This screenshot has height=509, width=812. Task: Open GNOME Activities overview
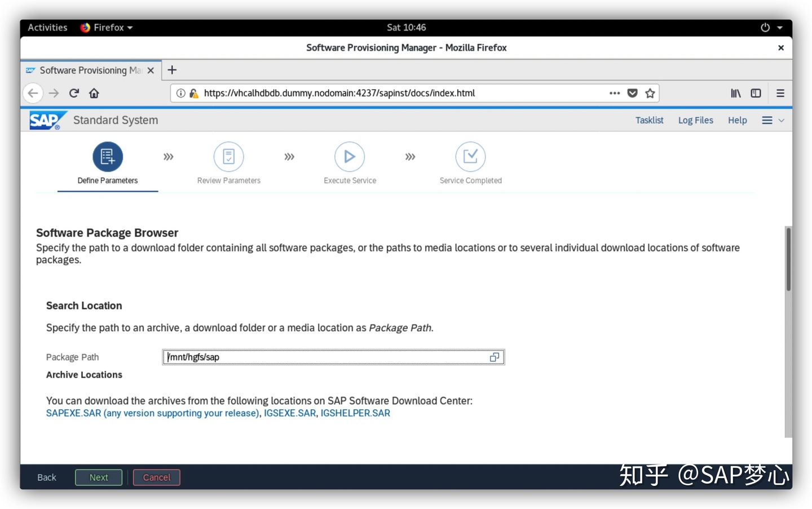coord(47,27)
